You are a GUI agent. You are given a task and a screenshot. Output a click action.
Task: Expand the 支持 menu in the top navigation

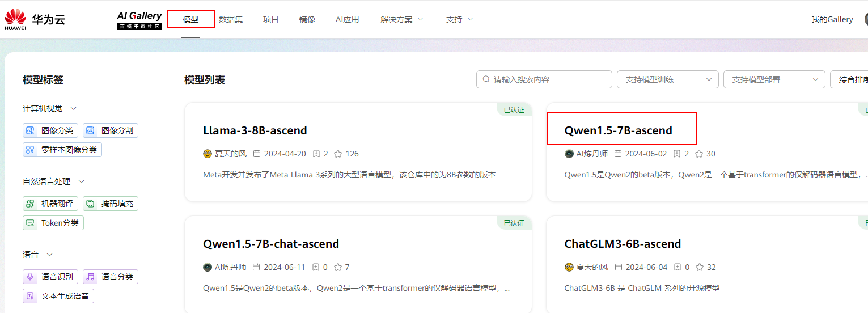(459, 19)
